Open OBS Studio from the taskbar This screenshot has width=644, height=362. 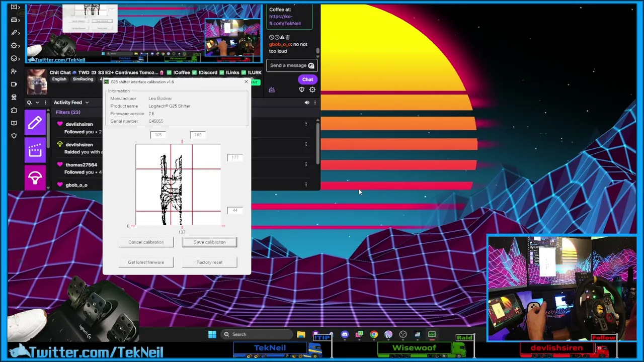[403, 334]
